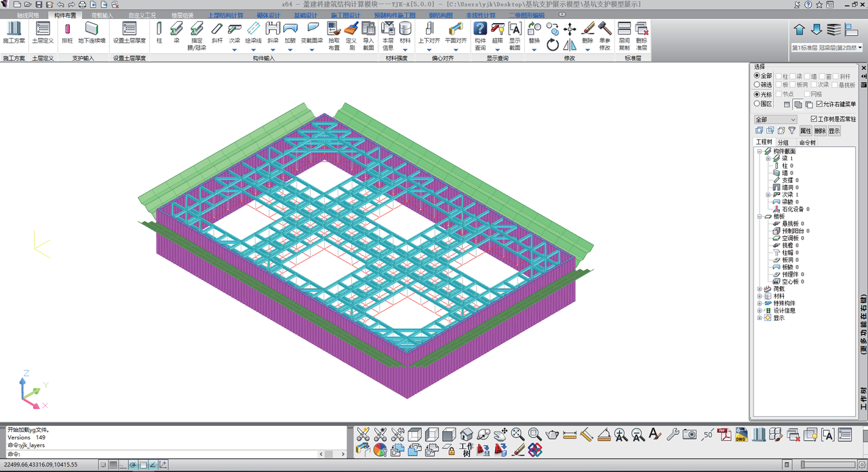Select the 定义刷 brush tool

tap(351, 36)
